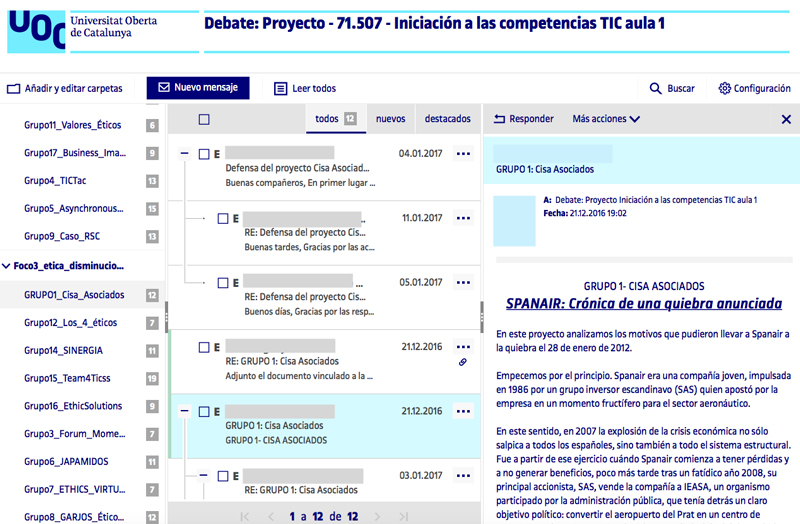This screenshot has width=800, height=524.
Task: Open folder Grupo11_Valores_Éticos
Action: pos(72,125)
